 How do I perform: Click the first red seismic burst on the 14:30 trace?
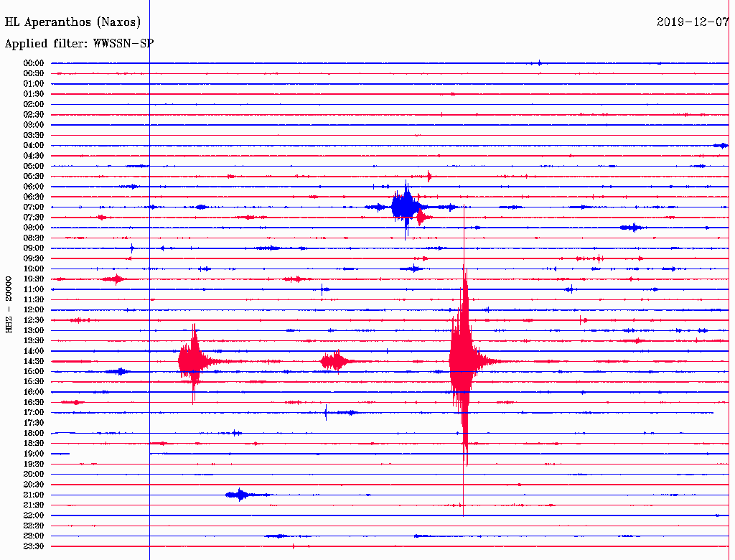click(193, 361)
